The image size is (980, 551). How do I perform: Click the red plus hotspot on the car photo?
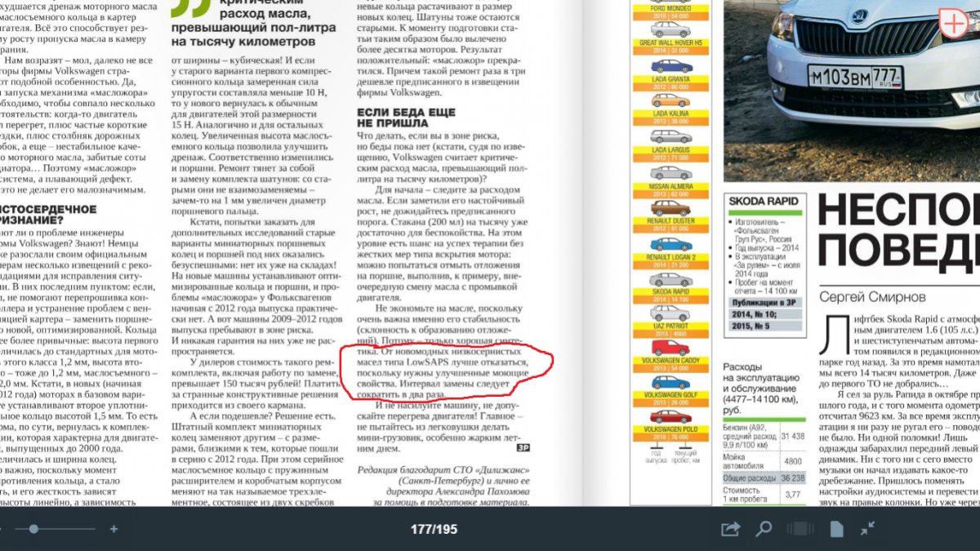click(952, 23)
